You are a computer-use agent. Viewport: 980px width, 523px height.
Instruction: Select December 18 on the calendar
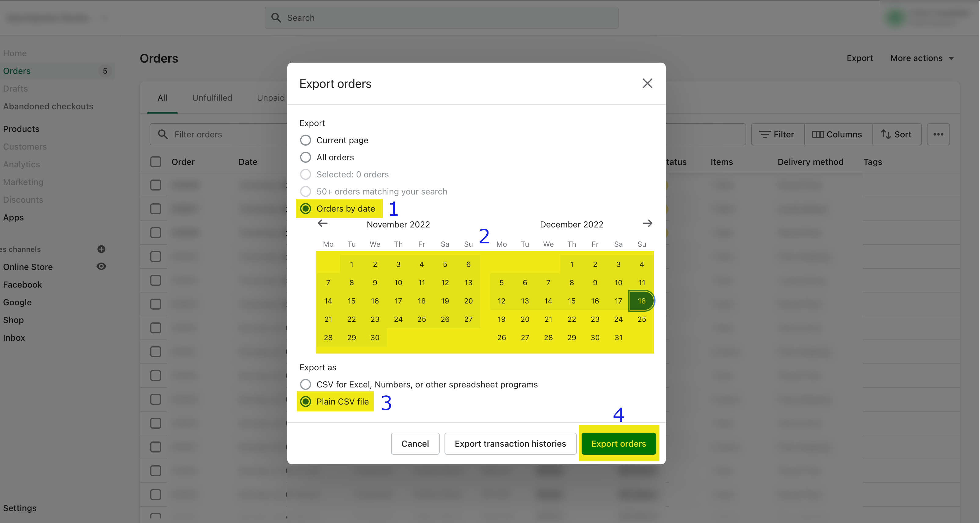(x=641, y=300)
